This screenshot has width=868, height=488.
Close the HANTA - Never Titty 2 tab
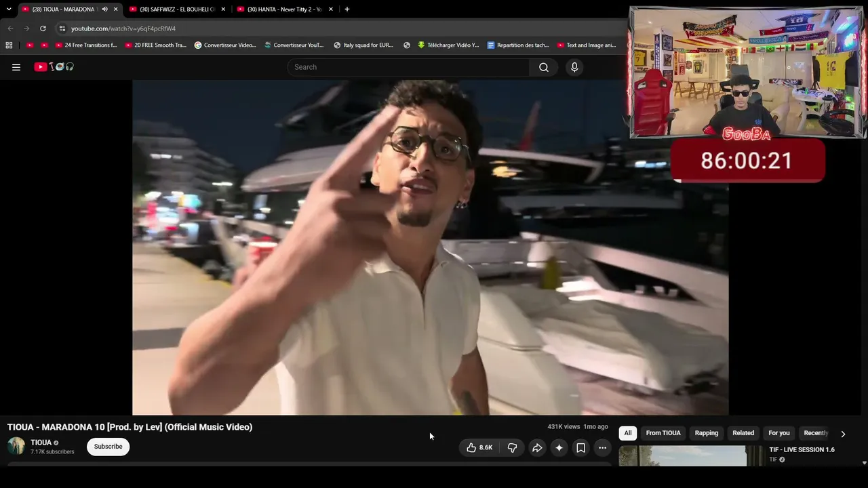tap(331, 9)
